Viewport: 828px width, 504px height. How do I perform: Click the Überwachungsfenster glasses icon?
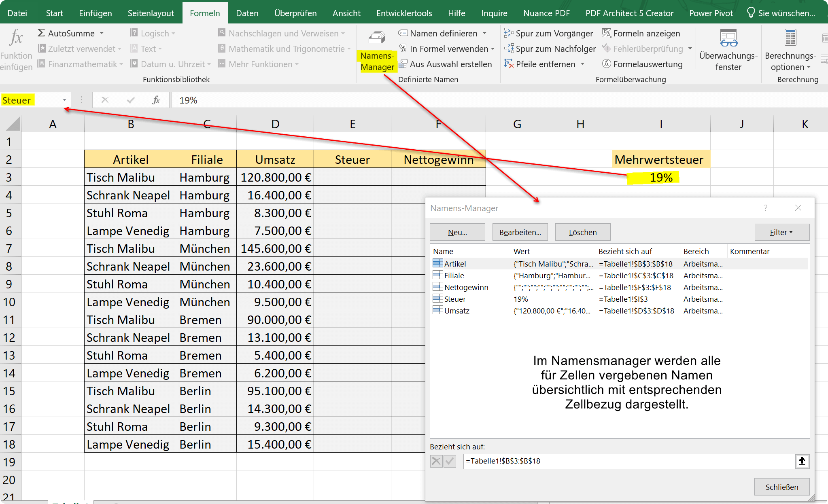pyautogui.click(x=728, y=38)
